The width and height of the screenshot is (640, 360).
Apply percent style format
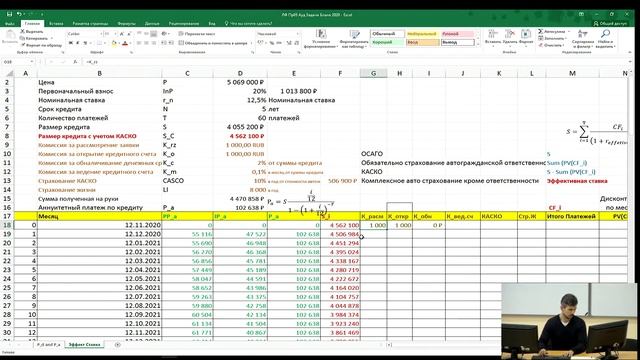[x=272, y=43]
